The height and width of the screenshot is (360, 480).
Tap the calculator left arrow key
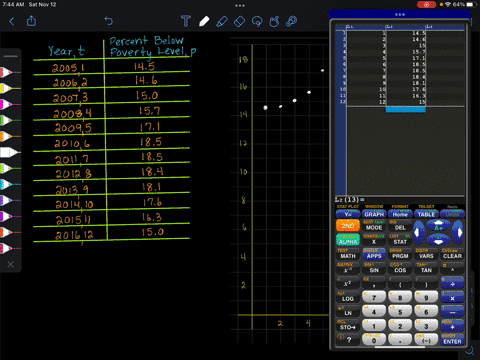click(419, 232)
